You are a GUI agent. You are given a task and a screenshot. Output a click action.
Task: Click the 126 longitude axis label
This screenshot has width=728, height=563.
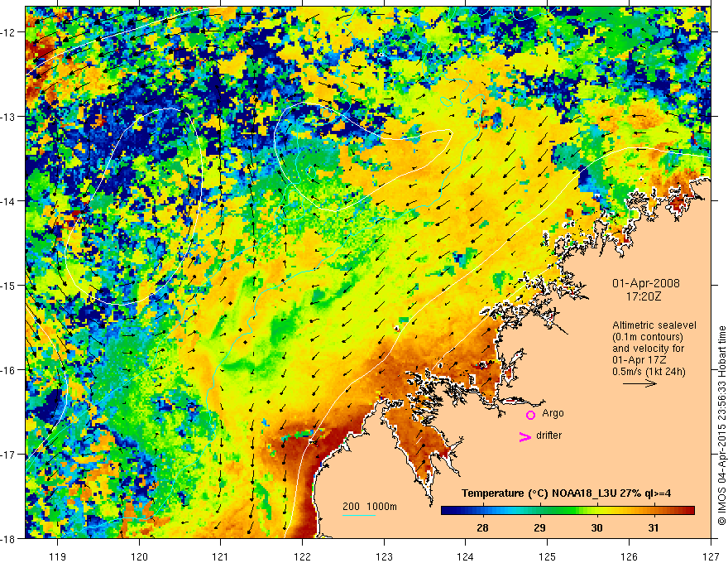point(629,556)
